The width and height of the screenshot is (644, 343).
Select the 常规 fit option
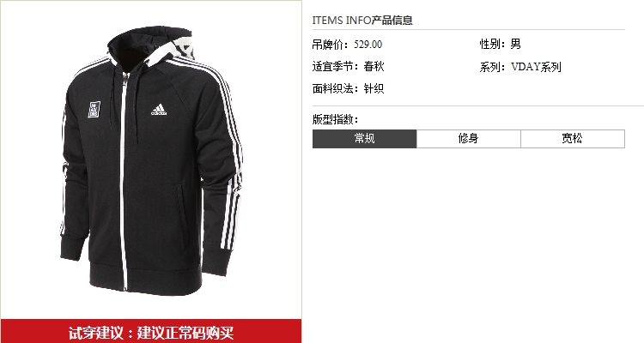365,139
